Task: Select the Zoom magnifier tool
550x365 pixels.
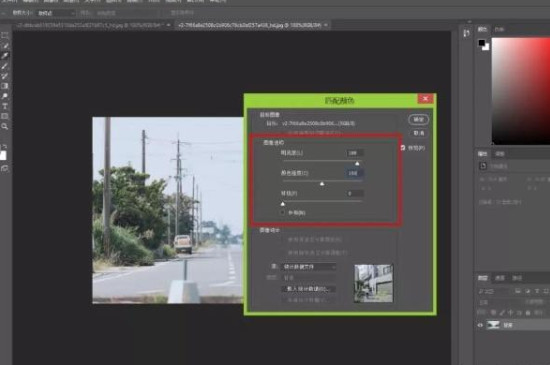Action: 5,126
